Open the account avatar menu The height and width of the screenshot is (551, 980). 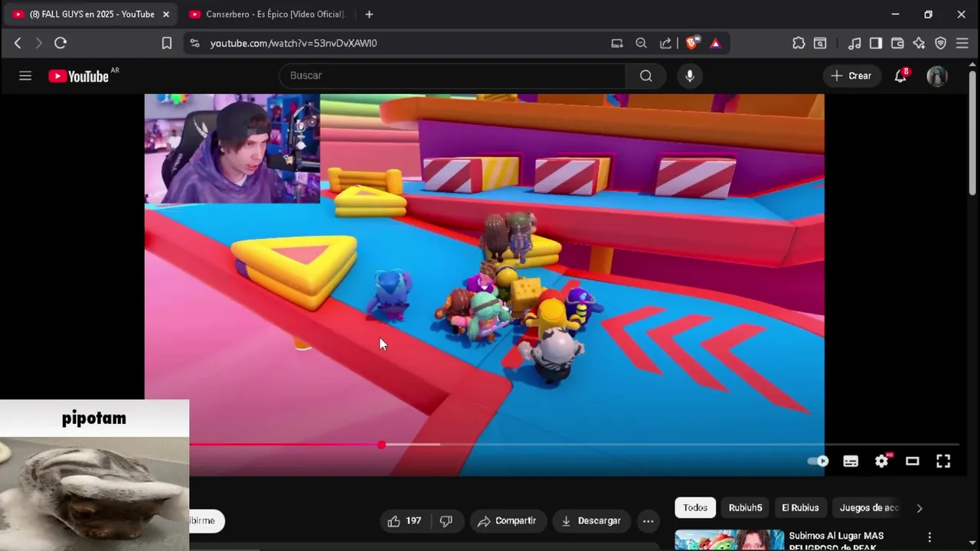click(x=937, y=76)
